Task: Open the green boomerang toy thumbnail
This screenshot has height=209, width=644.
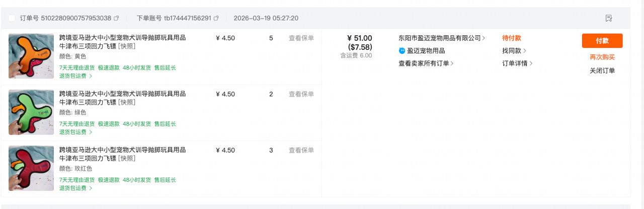Action: click(x=31, y=112)
